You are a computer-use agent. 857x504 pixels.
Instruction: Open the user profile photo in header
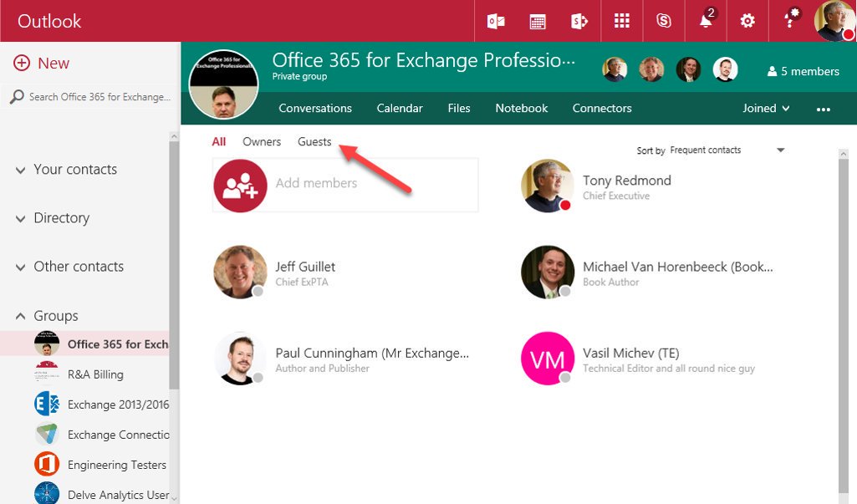coord(834,21)
